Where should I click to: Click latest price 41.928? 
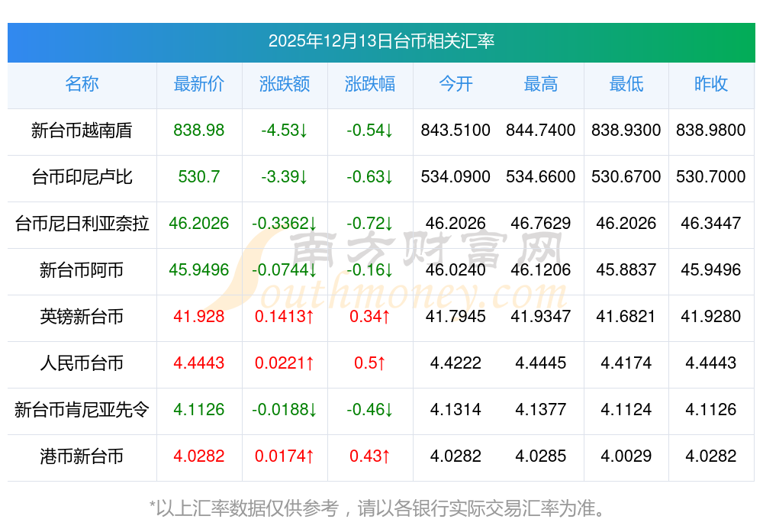199,317
